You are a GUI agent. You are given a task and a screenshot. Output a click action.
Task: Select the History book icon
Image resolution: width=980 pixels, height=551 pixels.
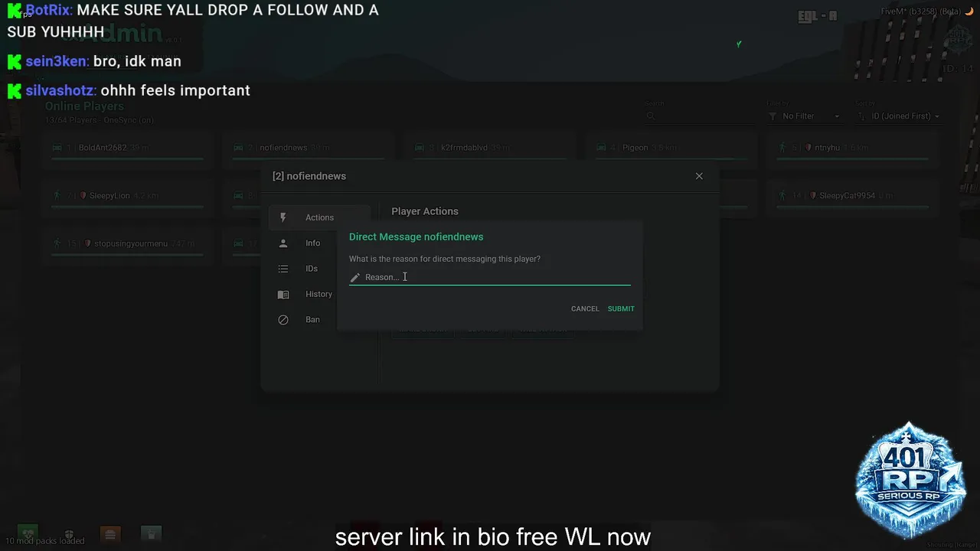tap(283, 295)
